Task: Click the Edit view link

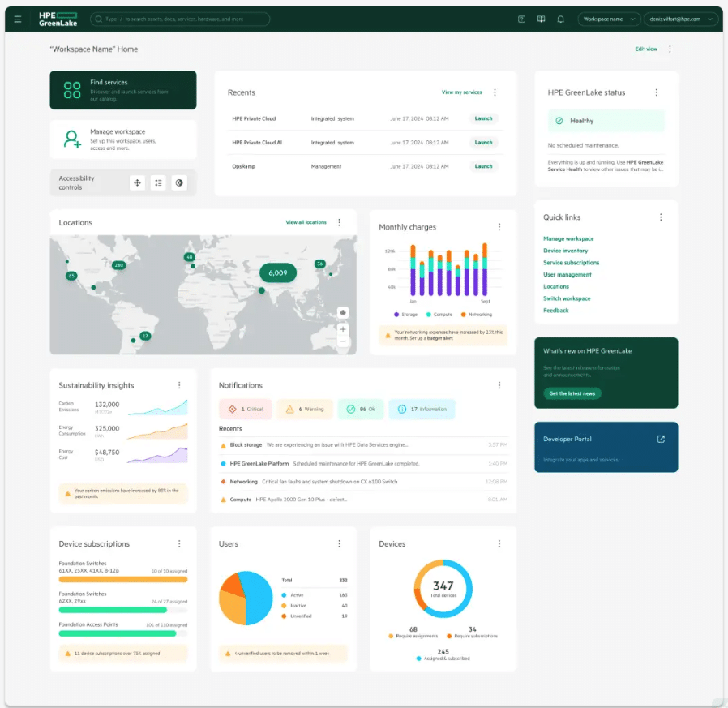Action: 646,49
